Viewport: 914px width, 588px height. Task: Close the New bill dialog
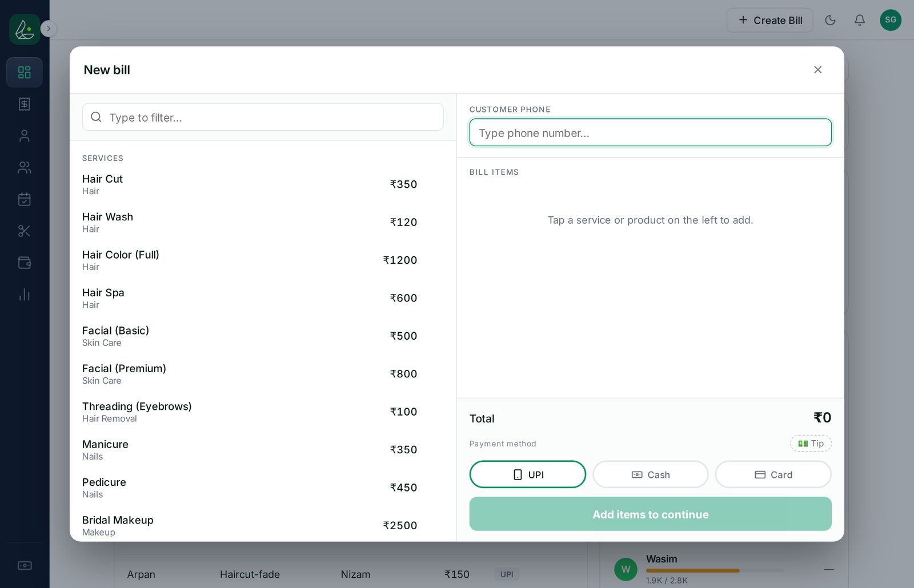pos(818,70)
